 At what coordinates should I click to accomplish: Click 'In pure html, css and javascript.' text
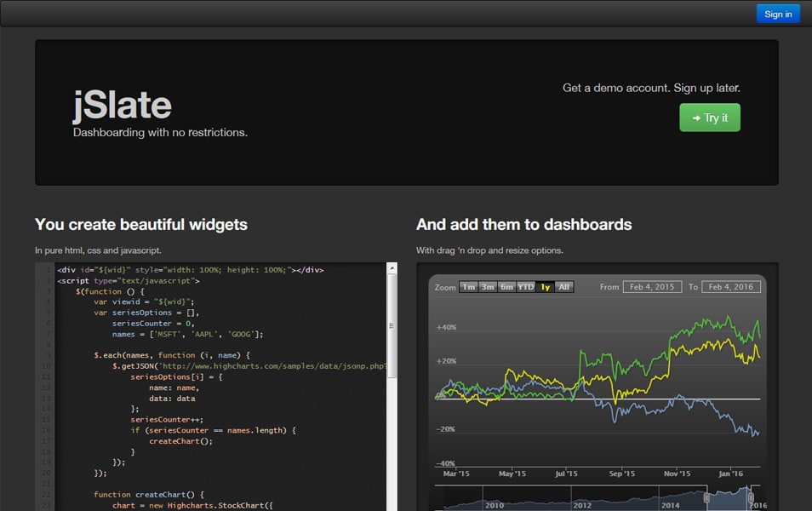click(98, 250)
